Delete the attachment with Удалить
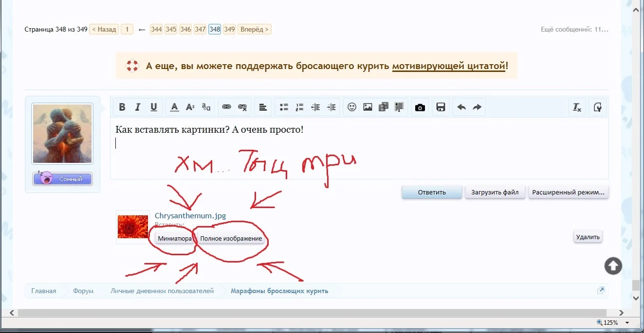 tap(588, 237)
